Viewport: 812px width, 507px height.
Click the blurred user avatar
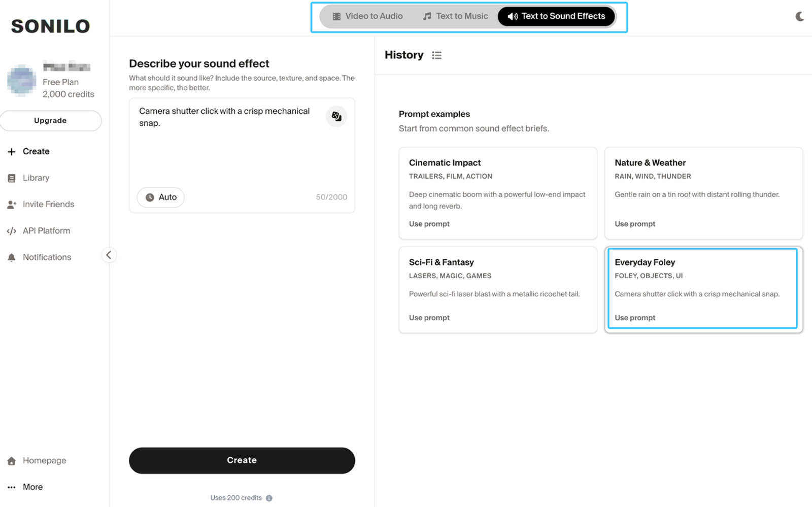click(x=21, y=80)
